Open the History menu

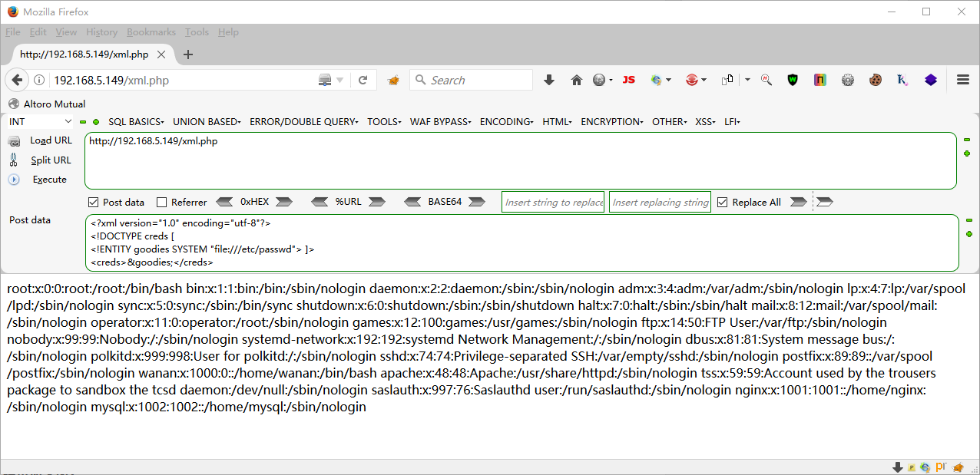[102, 32]
